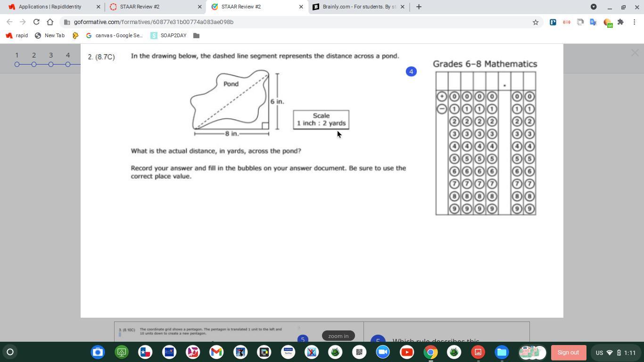Open the Texas flag app on shelf

coord(145,352)
